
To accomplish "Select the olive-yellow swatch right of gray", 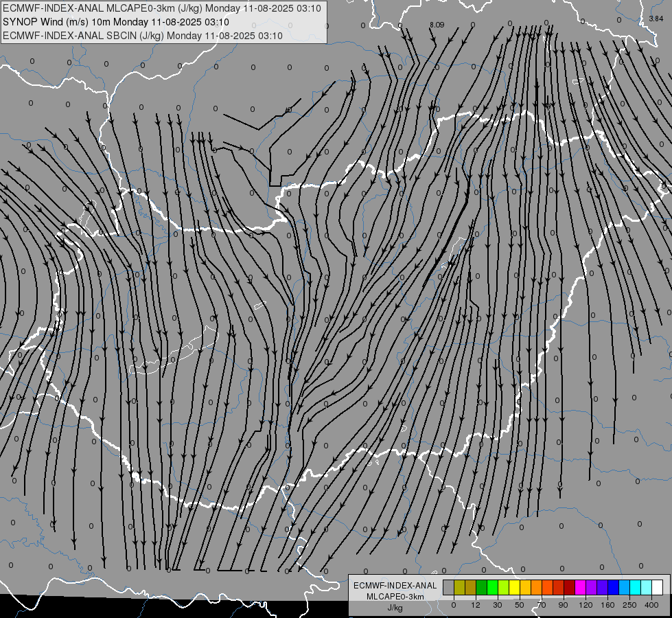I will [x=459, y=587].
